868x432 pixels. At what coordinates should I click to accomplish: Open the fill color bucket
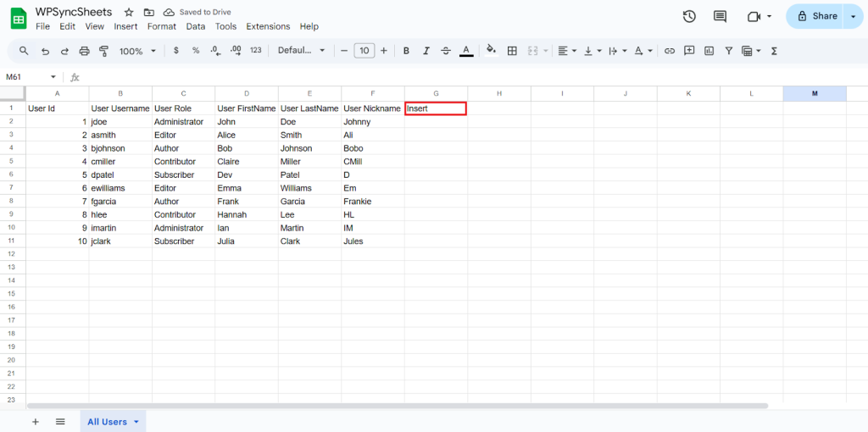tap(492, 51)
